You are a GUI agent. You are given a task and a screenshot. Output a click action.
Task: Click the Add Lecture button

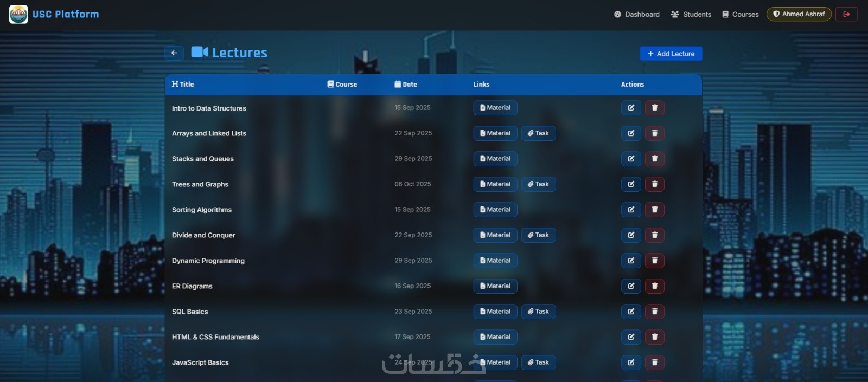671,54
